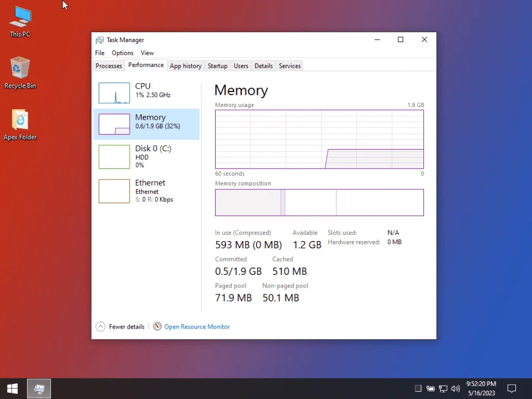Switch to the Users tab
Viewport: 532px width, 399px height.
tap(241, 66)
